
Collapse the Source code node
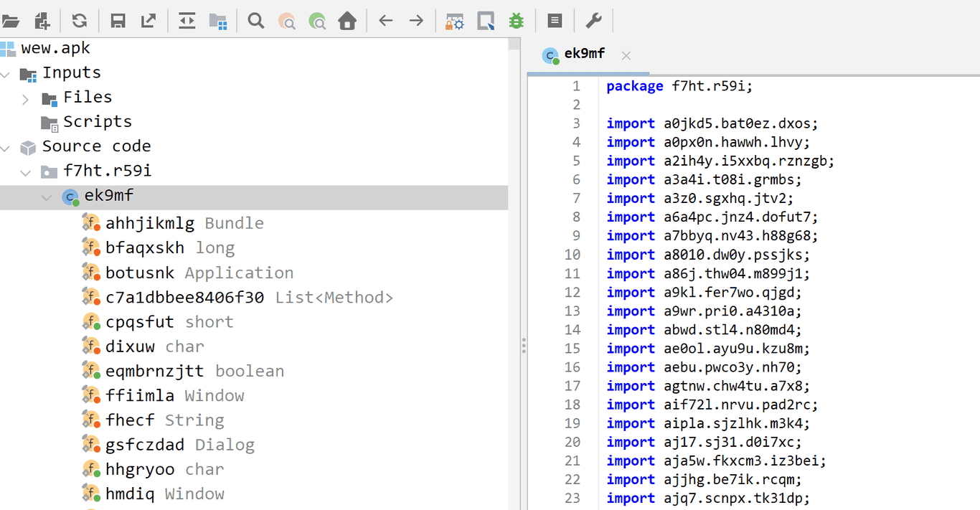6,147
